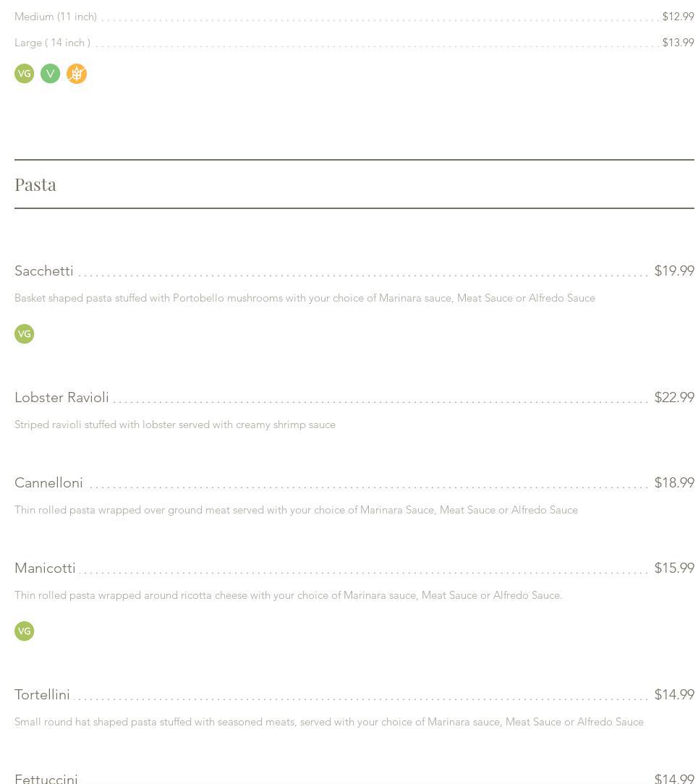Viewport: 698px width, 784px height.
Task: Click the striped lobster ravioli description text
Action: 175,425
